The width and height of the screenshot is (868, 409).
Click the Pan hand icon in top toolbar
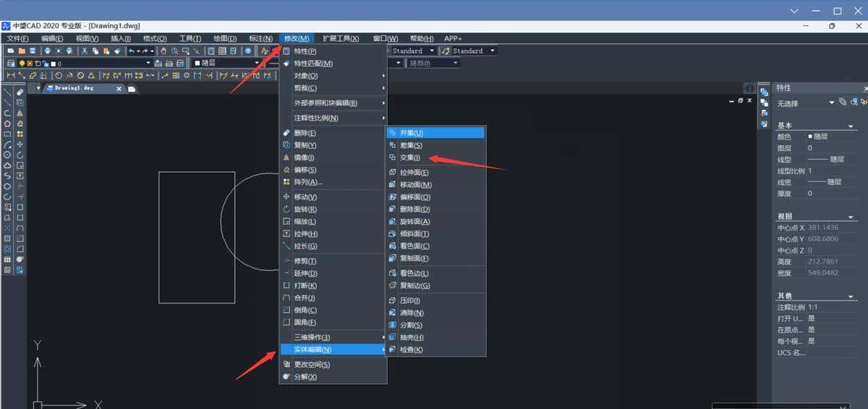pos(163,51)
